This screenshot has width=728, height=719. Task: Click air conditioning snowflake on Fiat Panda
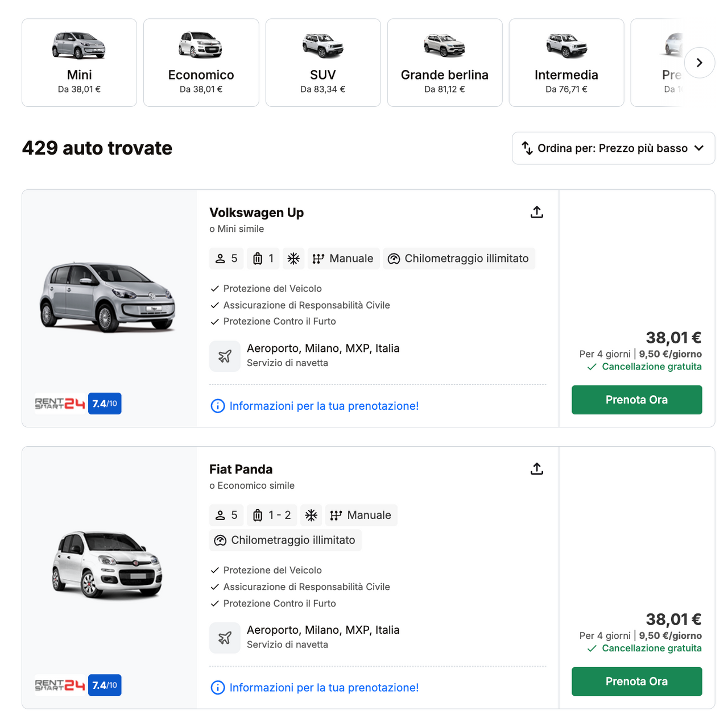(311, 515)
